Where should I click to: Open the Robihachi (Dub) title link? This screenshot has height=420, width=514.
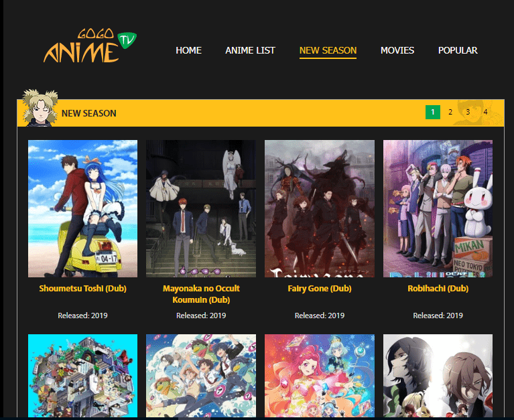coord(438,289)
